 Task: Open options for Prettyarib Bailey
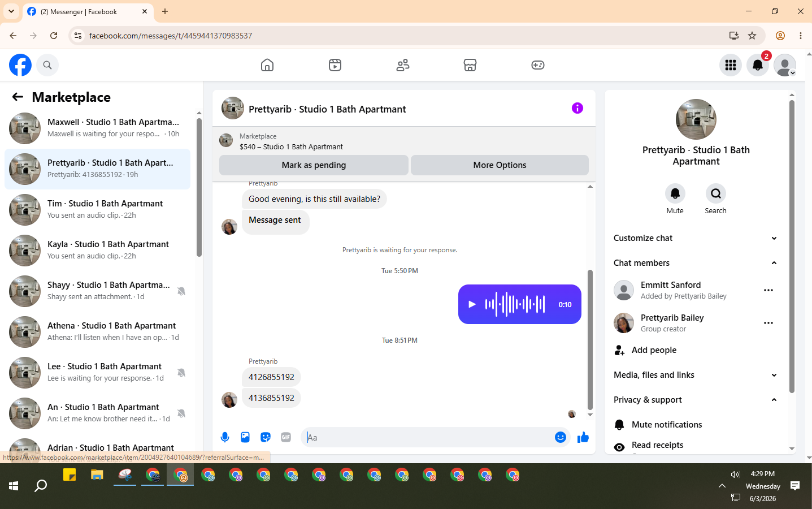tap(768, 323)
